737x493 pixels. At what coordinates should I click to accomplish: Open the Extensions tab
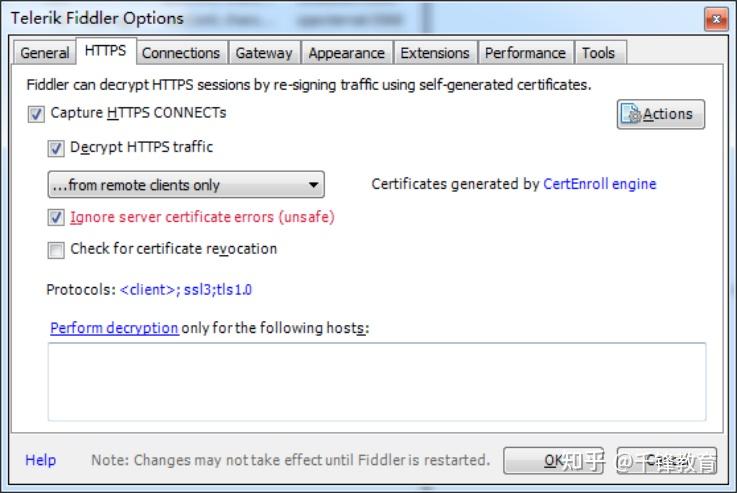point(435,53)
